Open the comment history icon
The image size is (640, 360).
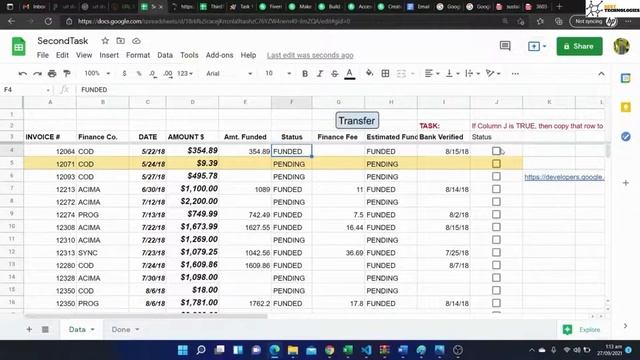click(505, 46)
